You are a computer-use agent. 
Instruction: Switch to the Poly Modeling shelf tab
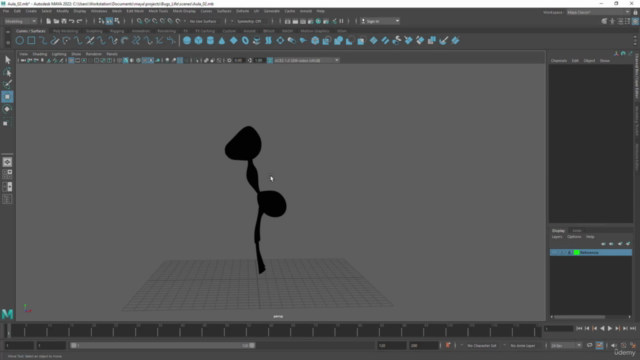65,31
